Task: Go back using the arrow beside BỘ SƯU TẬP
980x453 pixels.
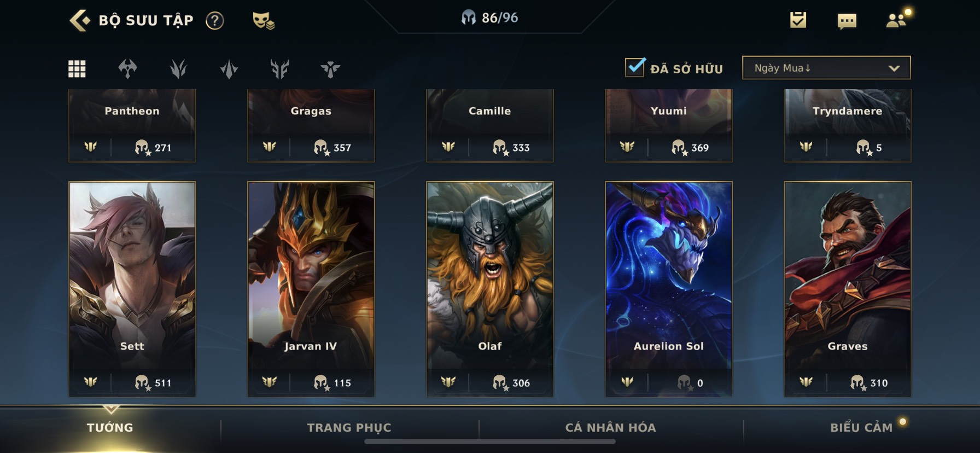Action: [x=80, y=21]
